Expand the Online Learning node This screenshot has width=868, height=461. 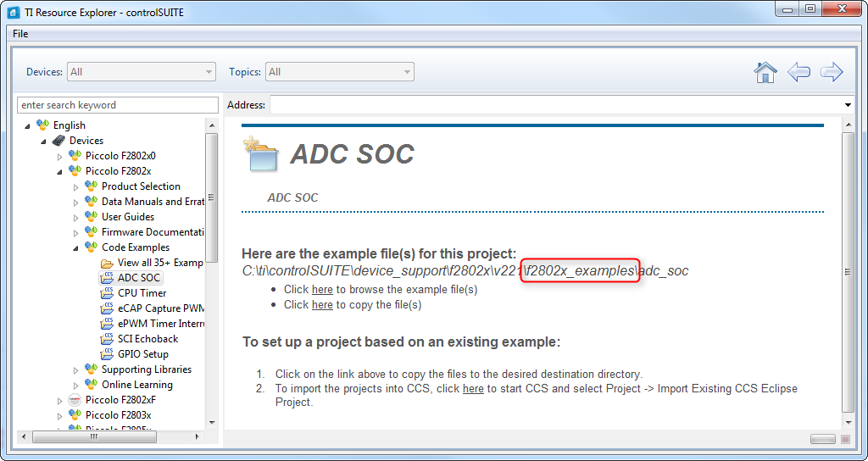[x=75, y=386]
